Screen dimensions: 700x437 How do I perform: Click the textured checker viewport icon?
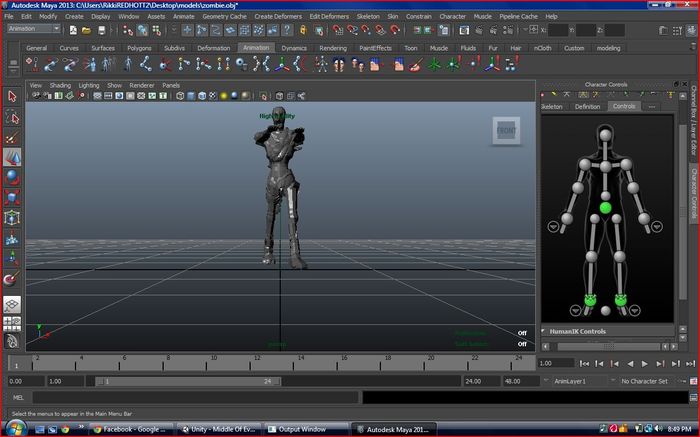pos(212,96)
